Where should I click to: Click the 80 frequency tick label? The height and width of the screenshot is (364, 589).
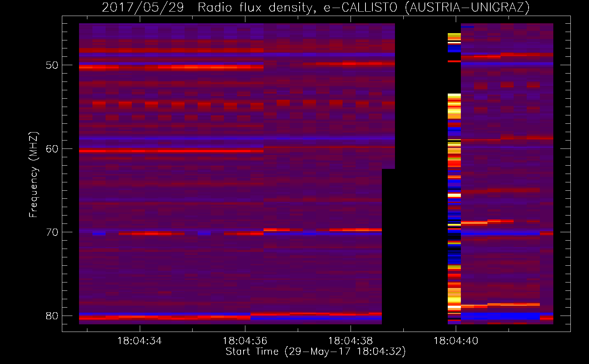click(x=52, y=316)
